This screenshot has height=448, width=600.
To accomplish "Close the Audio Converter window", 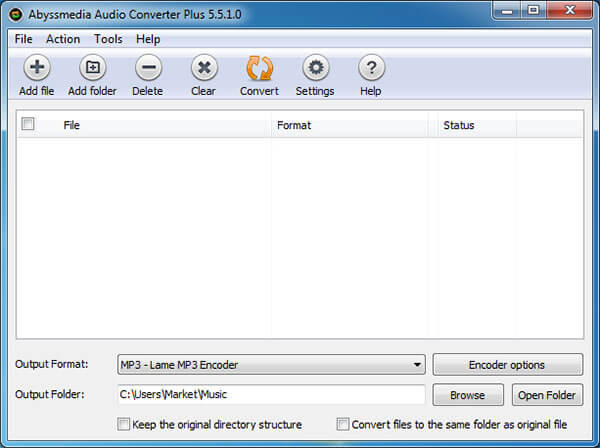I will click(569, 10).
